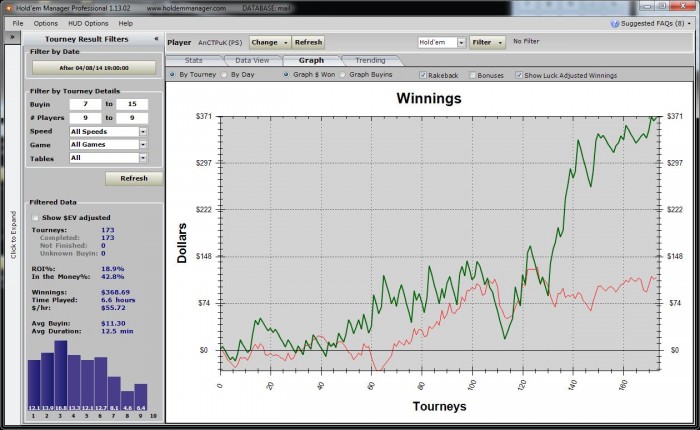The height and width of the screenshot is (430, 700).
Task: Enable the Bonuses checkbox
Action: tap(472, 75)
